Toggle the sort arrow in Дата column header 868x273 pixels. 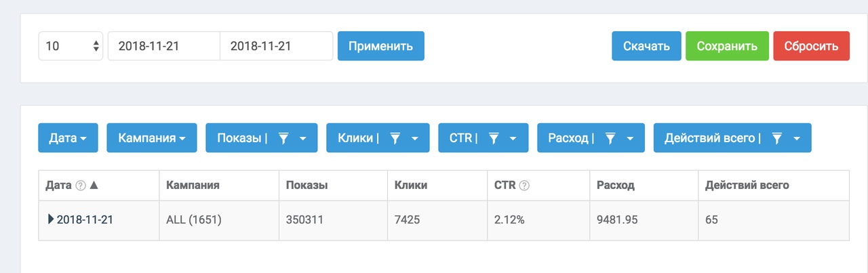[x=94, y=185]
